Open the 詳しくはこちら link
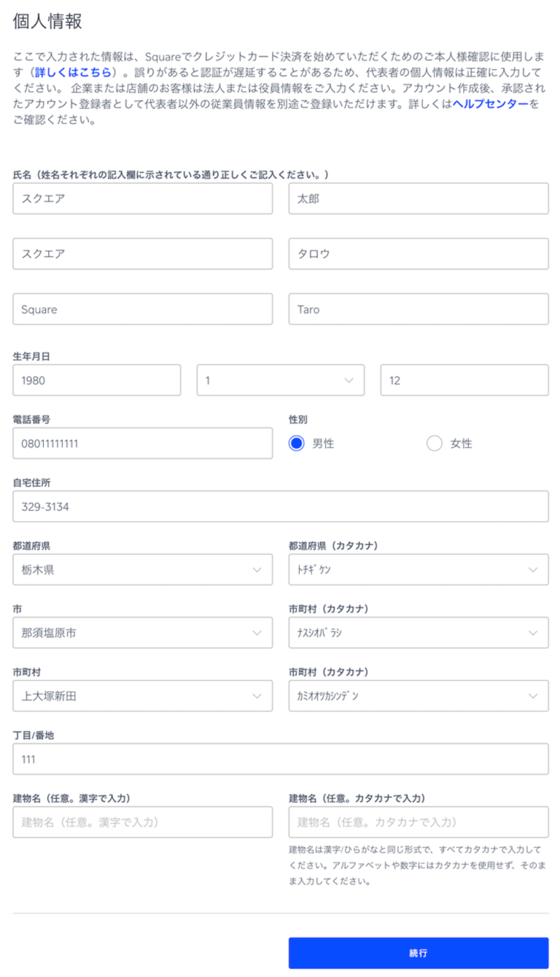This screenshot has height=977, width=560. tap(74, 72)
